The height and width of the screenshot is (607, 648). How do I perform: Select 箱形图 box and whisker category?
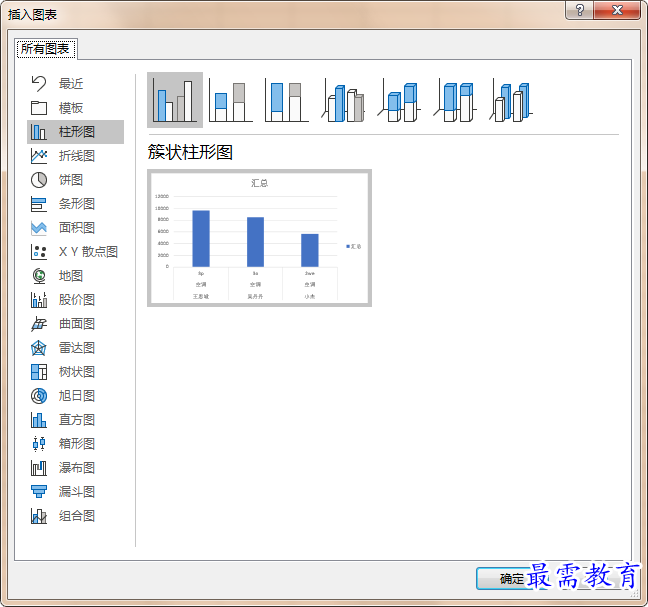coord(75,444)
